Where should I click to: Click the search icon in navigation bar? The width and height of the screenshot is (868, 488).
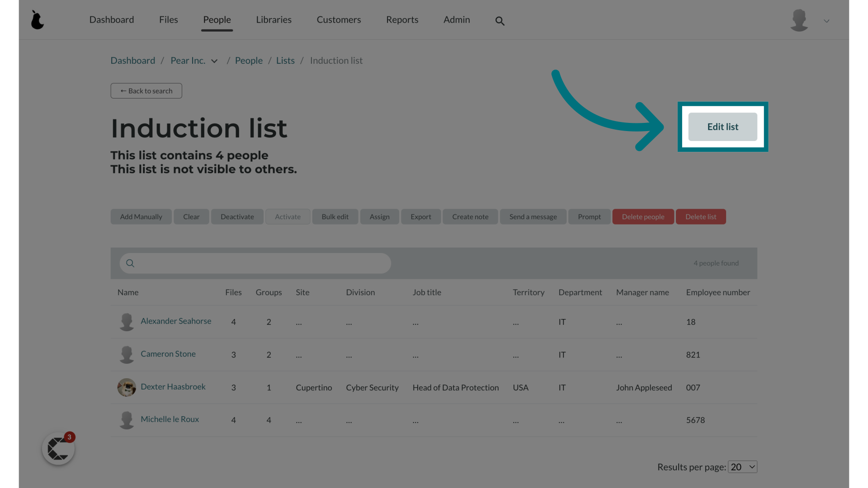coord(500,20)
